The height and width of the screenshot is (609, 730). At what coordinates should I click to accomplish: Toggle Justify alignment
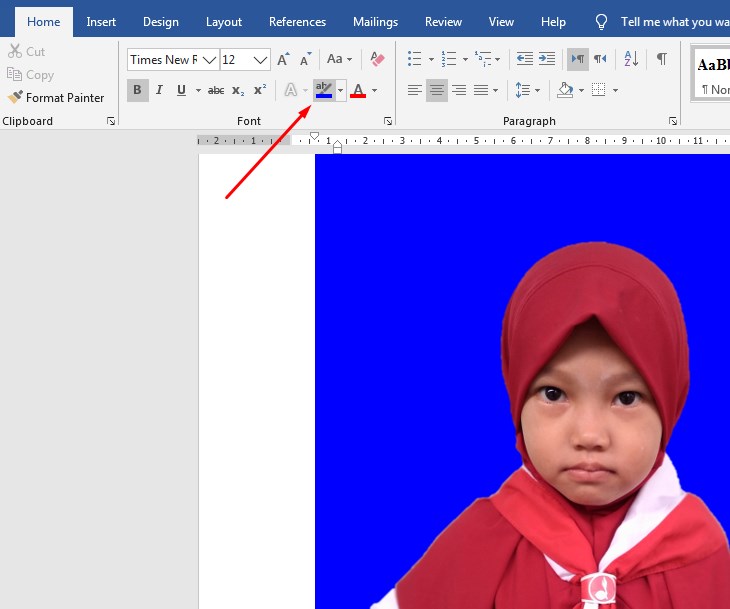pos(481,90)
